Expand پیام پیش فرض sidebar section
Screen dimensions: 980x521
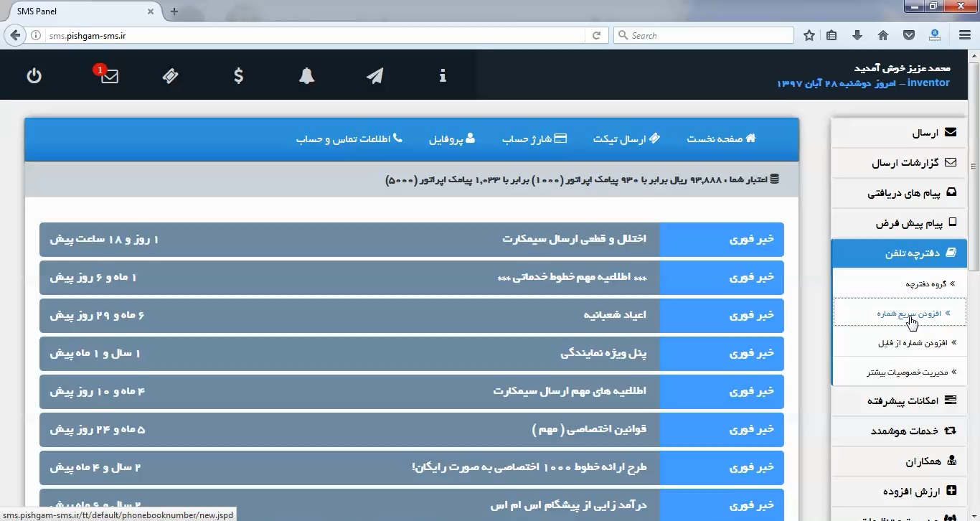(899, 223)
